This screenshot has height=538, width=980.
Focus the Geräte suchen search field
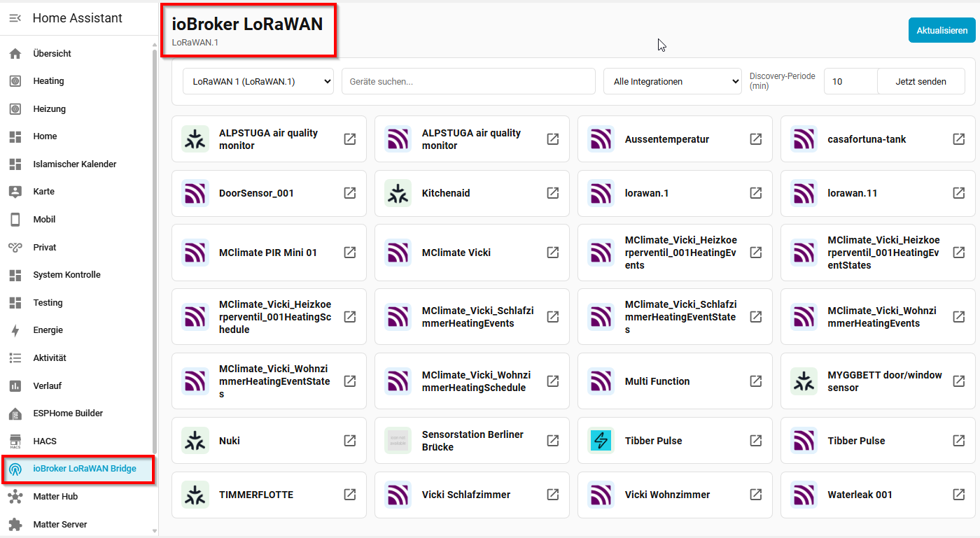click(x=468, y=81)
